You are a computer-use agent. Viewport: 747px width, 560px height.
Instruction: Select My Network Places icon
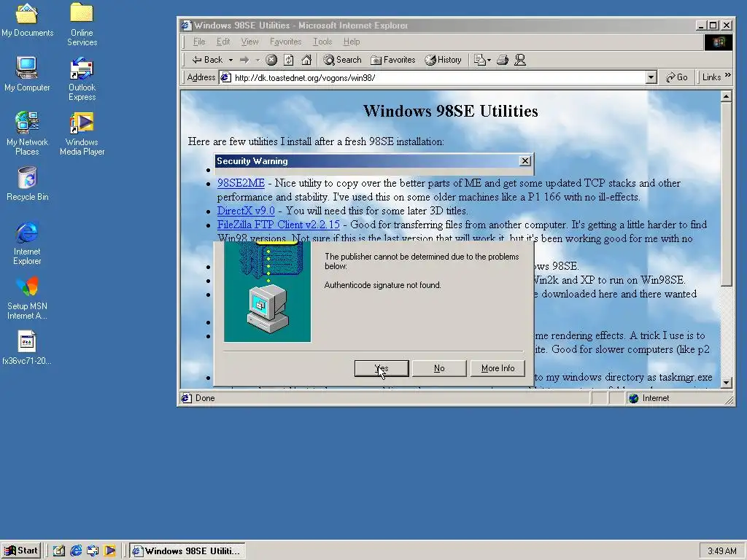27,133
